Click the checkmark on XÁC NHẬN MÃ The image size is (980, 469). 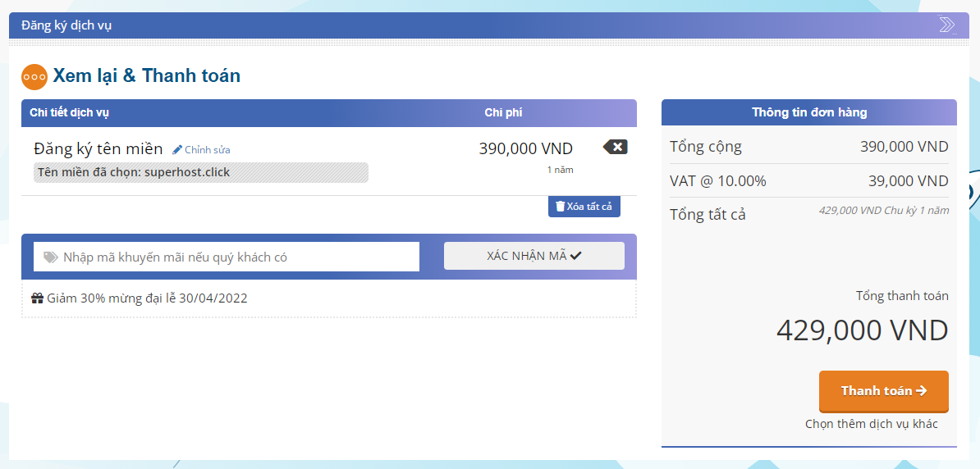(x=575, y=256)
